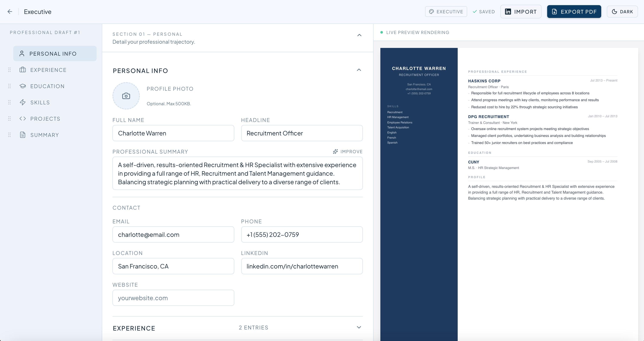Click the Summary document icon
Viewport: 644px width, 341px height.
(x=23, y=135)
